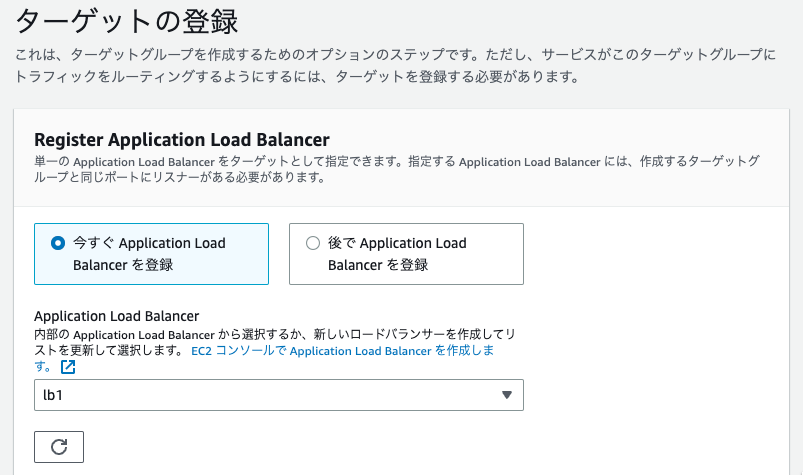
Task: Select the 後で Application Load Balancer を登録 radio circle
Action: pos(313,243)
